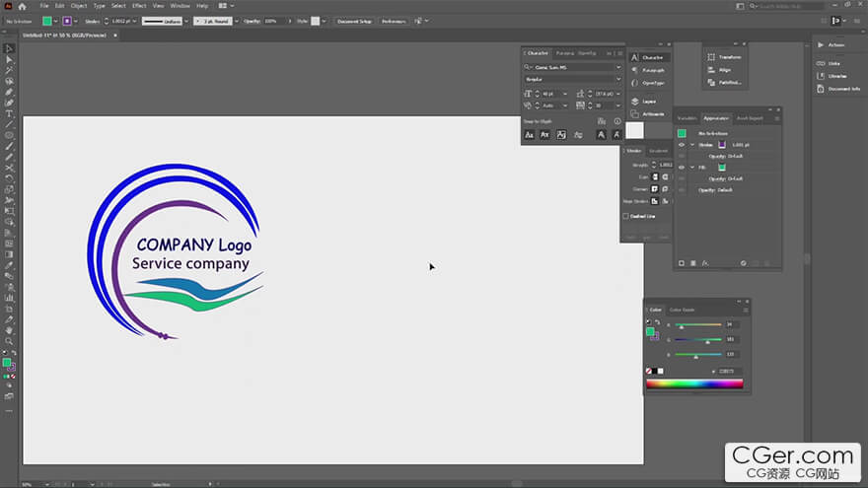Click the Preferences button
Viewport: 868px width, 488px height.
click(393, 21)
